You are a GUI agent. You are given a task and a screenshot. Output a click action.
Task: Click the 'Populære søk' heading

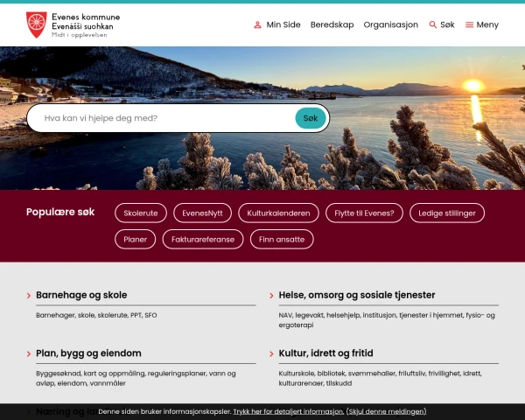coord(60,213)
